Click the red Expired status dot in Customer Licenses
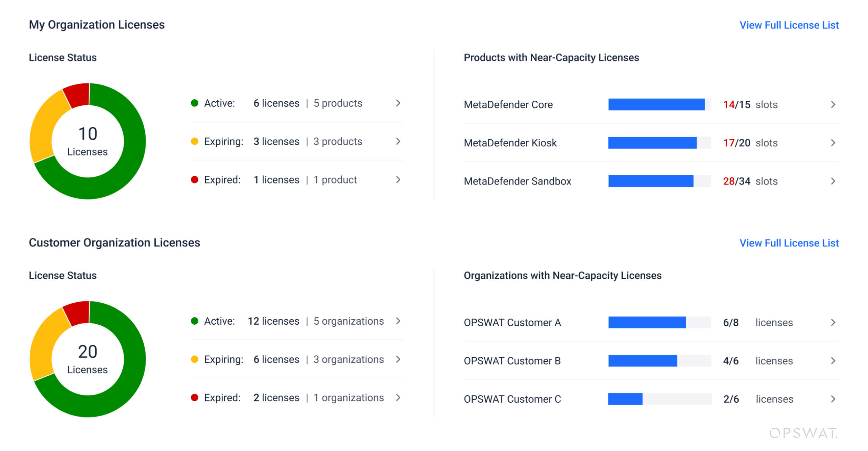The width and height of the screenshot is (868, 451). [194, 398]
